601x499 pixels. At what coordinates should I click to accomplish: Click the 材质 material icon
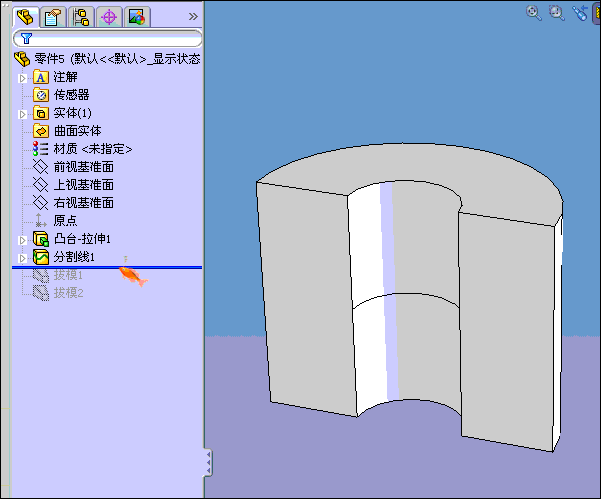coord(41,149)
